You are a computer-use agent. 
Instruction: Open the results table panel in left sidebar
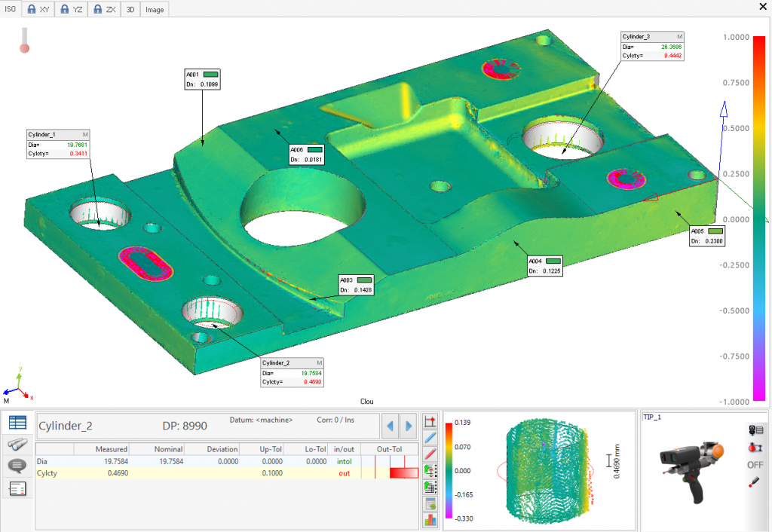17,423
